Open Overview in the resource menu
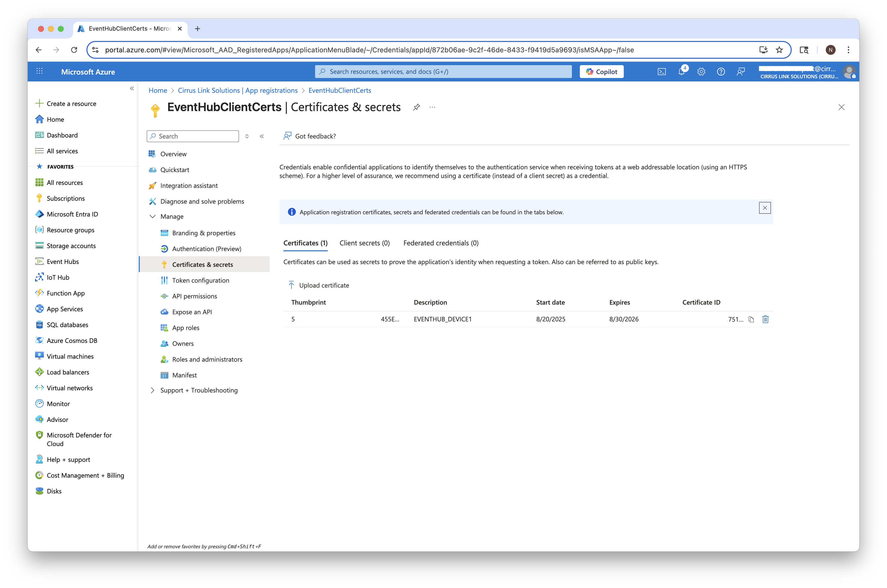Screen dimensions: 887x588 [x=173, y=154]
